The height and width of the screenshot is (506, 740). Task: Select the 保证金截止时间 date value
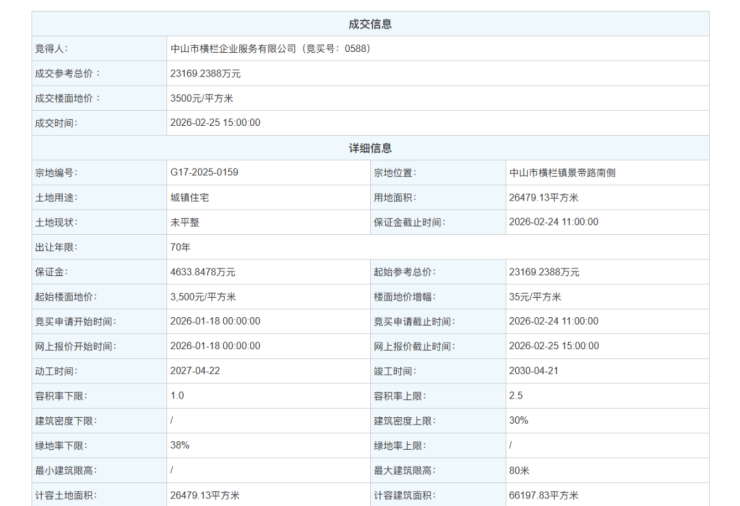coord(553,222)
